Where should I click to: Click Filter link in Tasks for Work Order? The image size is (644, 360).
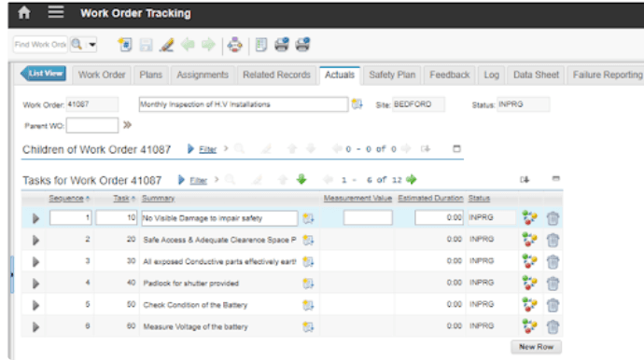199,181
